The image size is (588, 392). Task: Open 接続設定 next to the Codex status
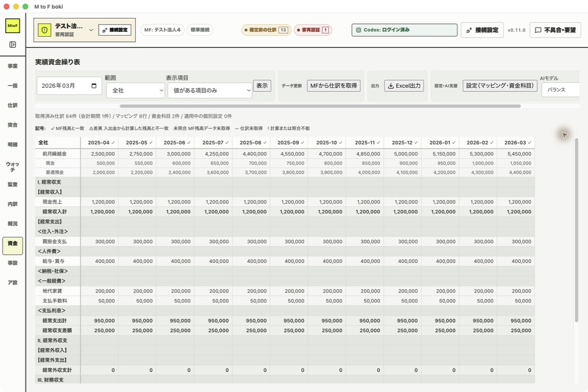point(482,30)
